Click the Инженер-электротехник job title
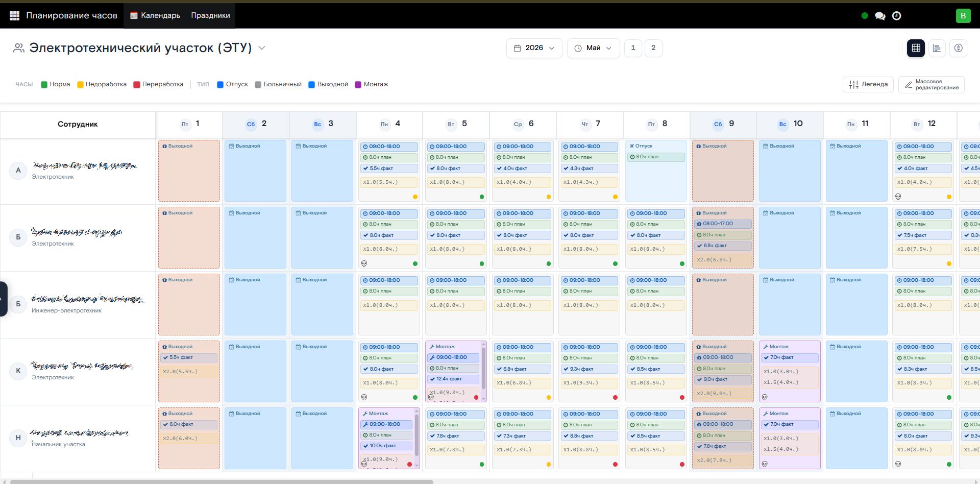The width and height of the screenshot is (980, 484). pos(66,310)
